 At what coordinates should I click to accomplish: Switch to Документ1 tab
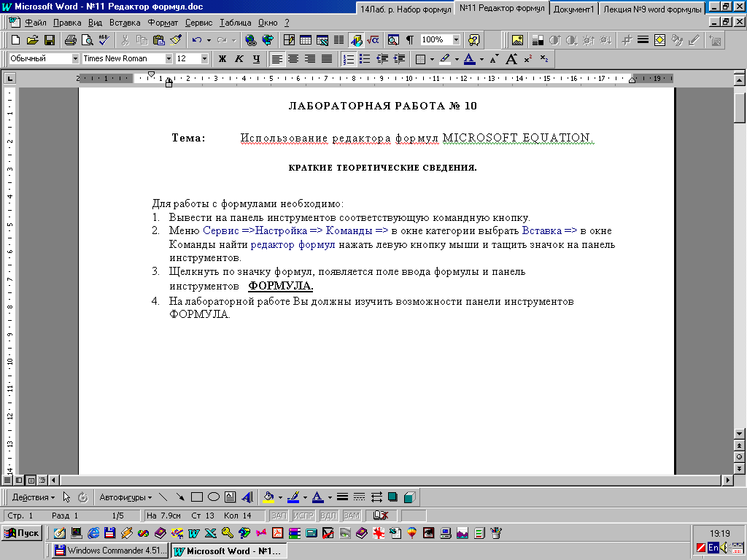point(573,9)
